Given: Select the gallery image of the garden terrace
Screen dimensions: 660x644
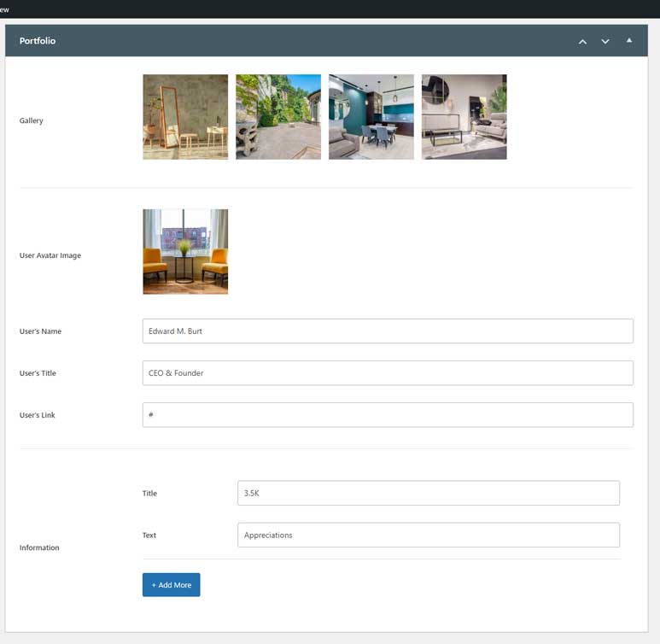Looking at the screenshot, I should [278, 117].
